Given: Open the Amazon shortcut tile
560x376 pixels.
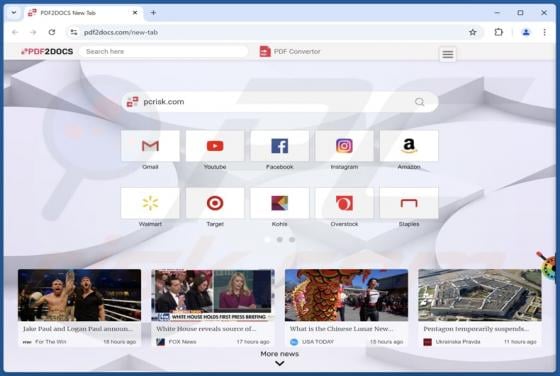Looking at the screenshot, I should 409,146.
